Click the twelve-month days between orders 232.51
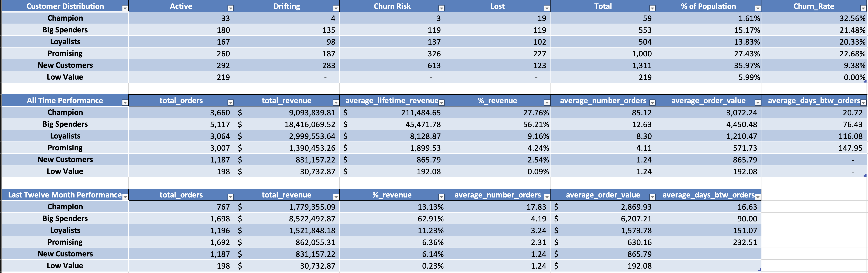Image resolution: width=868 pixels, height=273 pixels. (708, 242)
